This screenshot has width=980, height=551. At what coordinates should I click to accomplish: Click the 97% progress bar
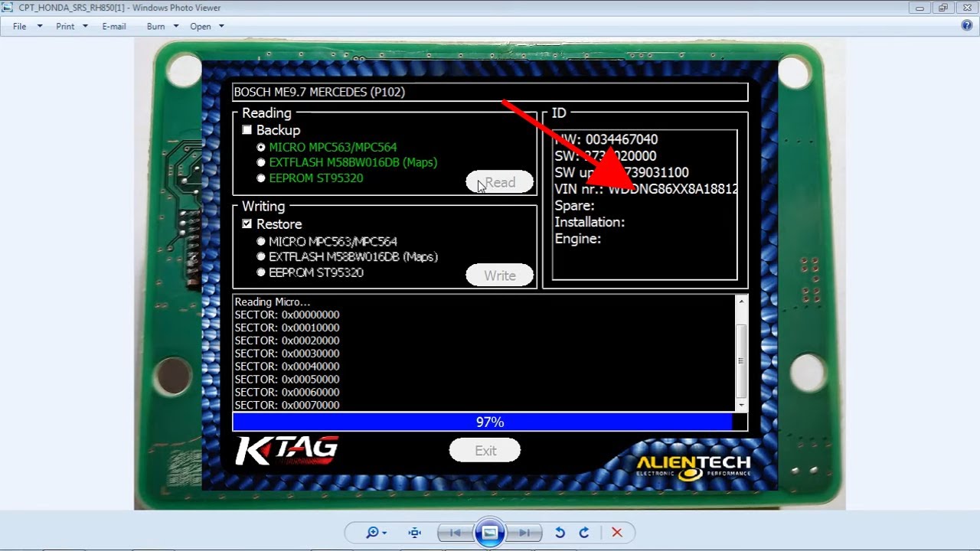tap(490, 422)
